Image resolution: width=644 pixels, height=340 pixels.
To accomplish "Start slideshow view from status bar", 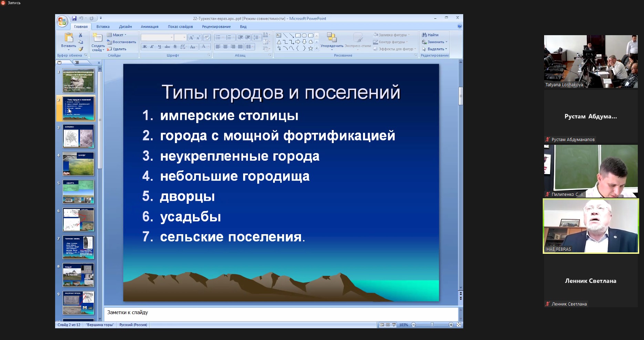I will pos(394,325).
